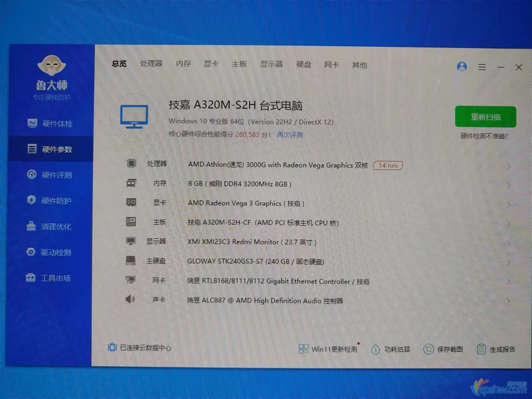Open the 硬件体检 sidebar section
This screenshot has height=399, width=532.
coord(50,124)
